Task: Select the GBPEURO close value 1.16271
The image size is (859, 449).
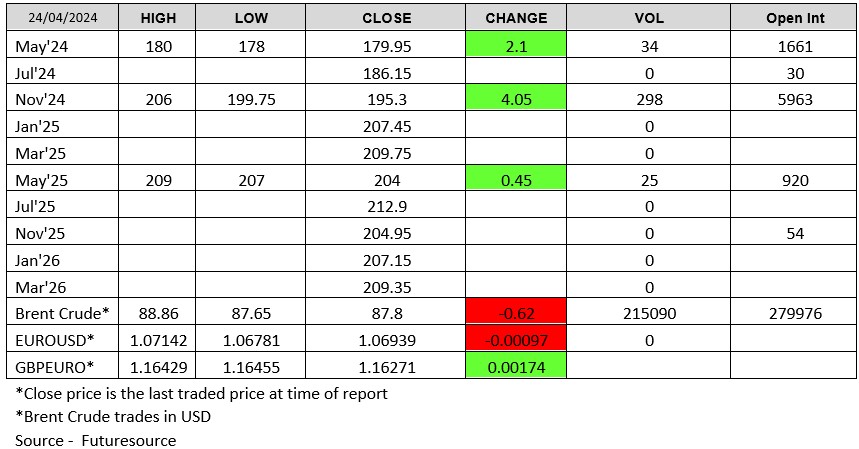Action: (383, 367)
